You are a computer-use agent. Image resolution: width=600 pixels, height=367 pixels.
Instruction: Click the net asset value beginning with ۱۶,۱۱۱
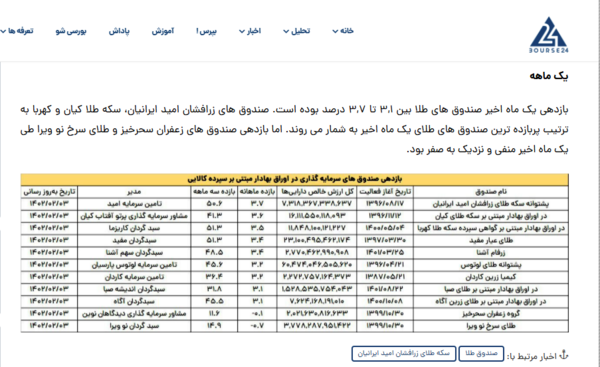317,216
